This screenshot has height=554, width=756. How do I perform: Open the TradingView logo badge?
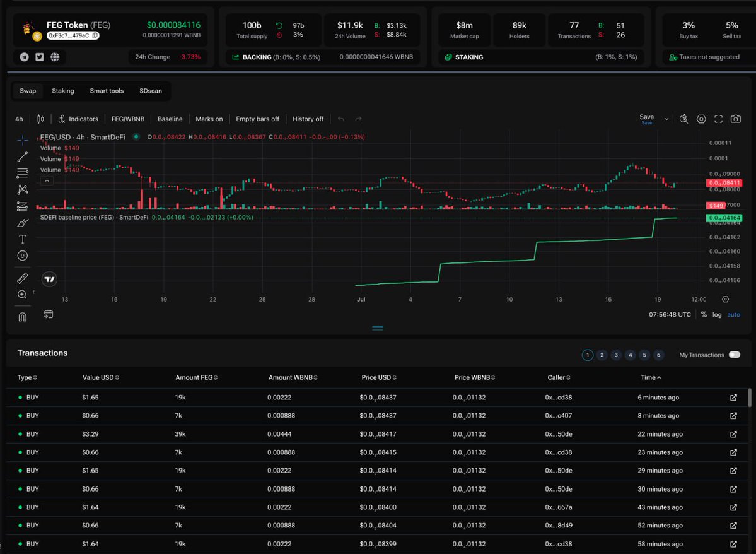coord(49,279)
